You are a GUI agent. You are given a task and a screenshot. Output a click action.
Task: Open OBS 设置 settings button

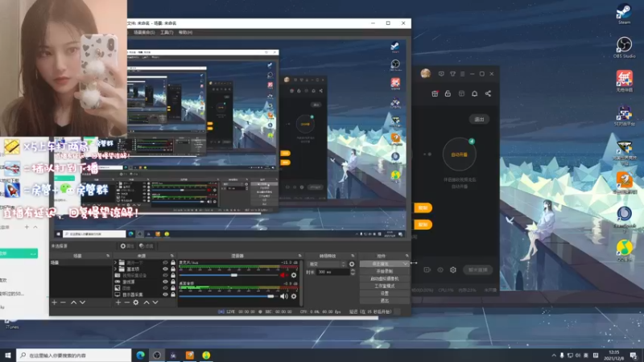(385, 294)
